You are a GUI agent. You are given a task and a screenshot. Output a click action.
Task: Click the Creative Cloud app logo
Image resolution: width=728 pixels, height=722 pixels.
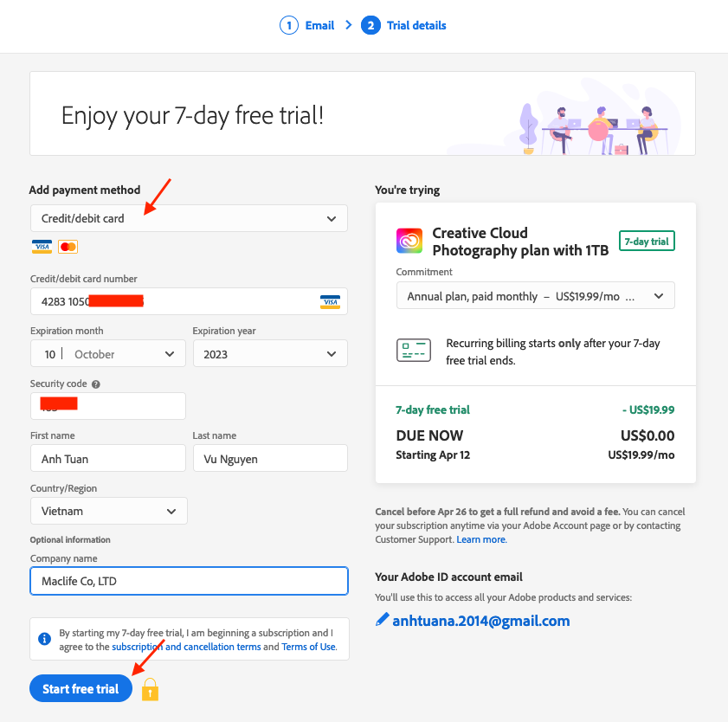click(409, 241)
